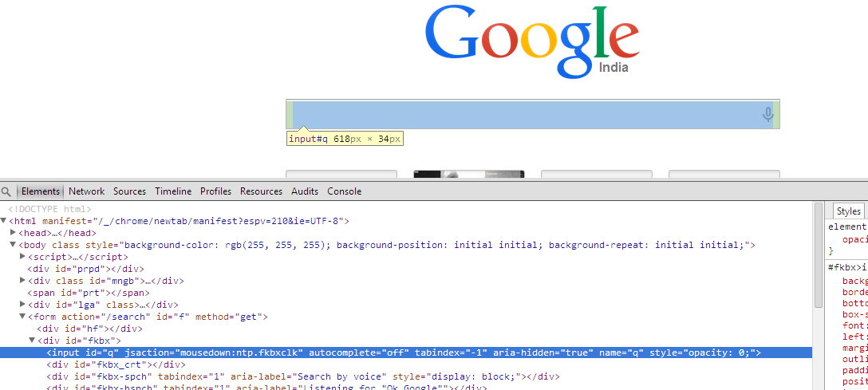868x390 pixels.
Task: Expand the head element node
Action: 14,233
